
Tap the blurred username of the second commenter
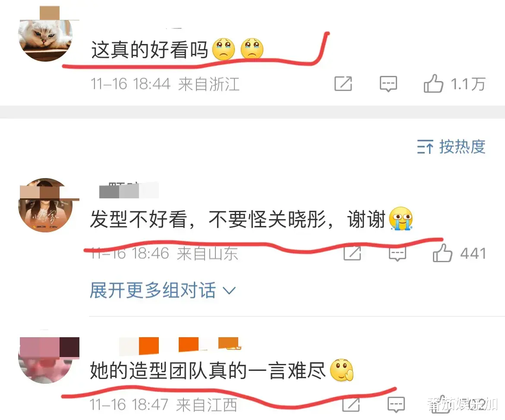click(x=129, y=190)
